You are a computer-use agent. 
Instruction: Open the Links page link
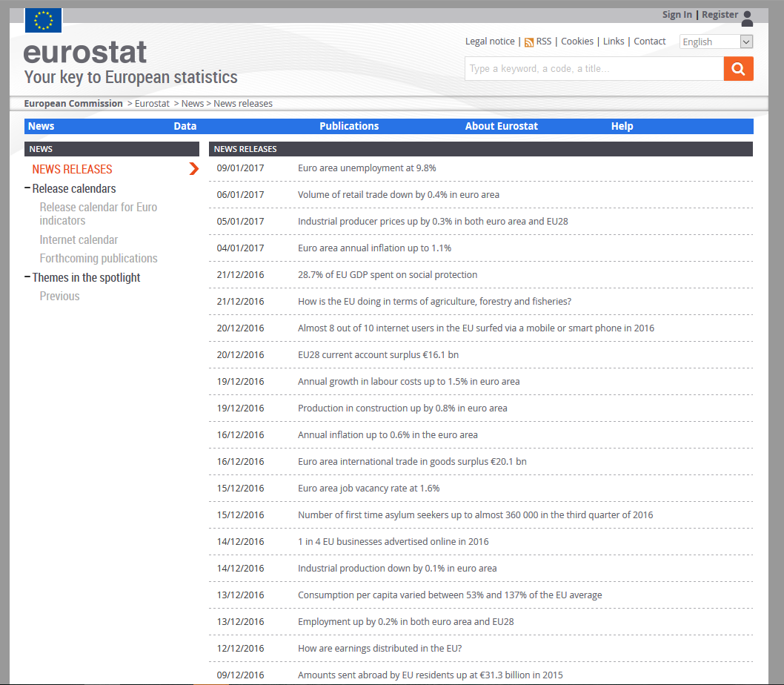tap(614, 41)
